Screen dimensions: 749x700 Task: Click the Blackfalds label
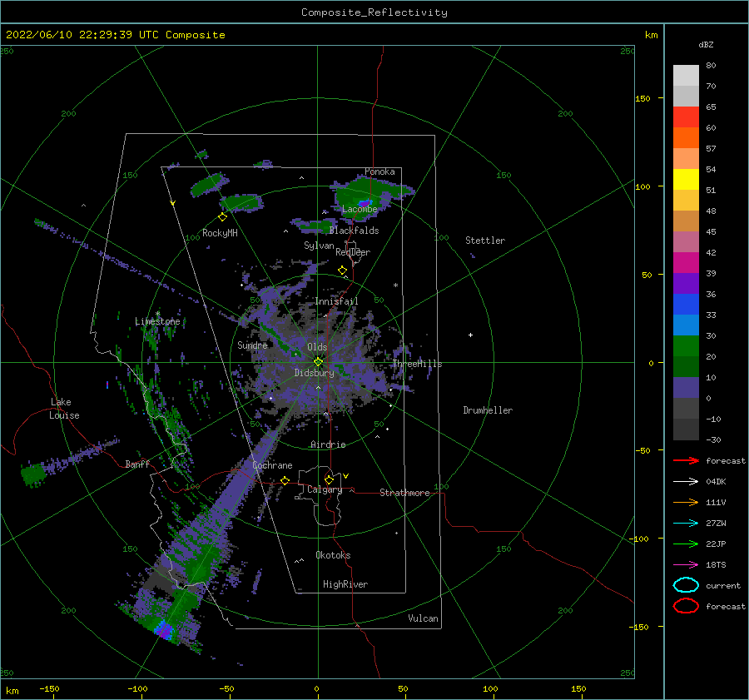coord(354,231)
